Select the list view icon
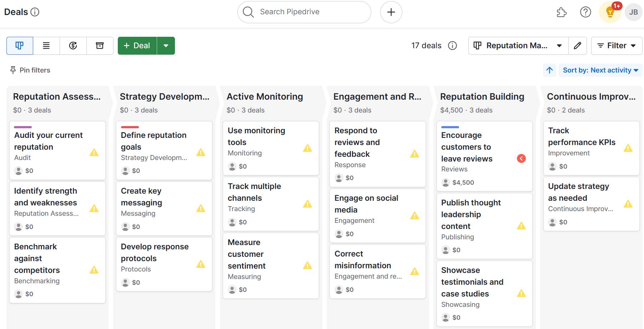The width and height of the screenshot is (644, 329). pos(46,45)
